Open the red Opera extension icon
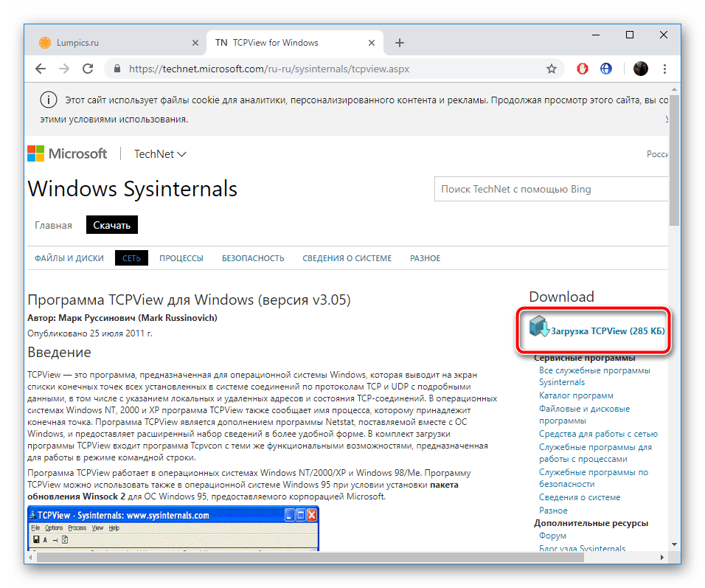 (x=583, y=69)
